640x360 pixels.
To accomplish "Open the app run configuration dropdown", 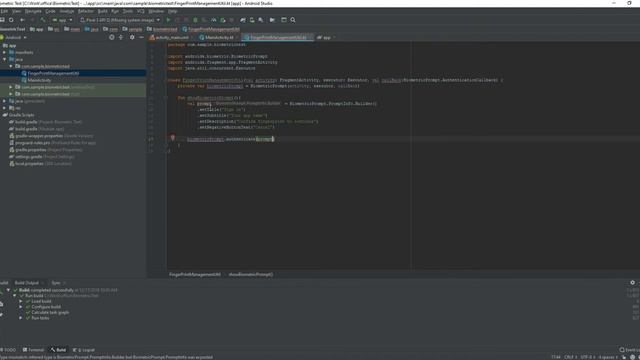I will (62, 20).
